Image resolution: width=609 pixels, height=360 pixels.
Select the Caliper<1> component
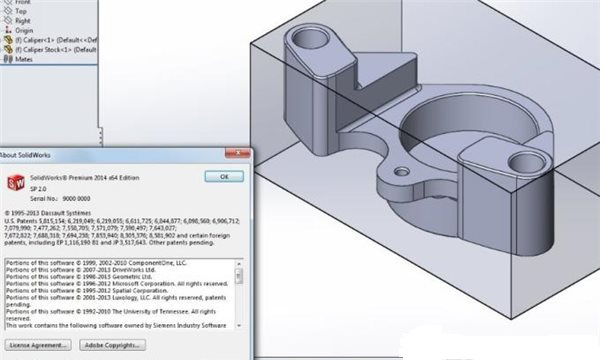[56, 40]
